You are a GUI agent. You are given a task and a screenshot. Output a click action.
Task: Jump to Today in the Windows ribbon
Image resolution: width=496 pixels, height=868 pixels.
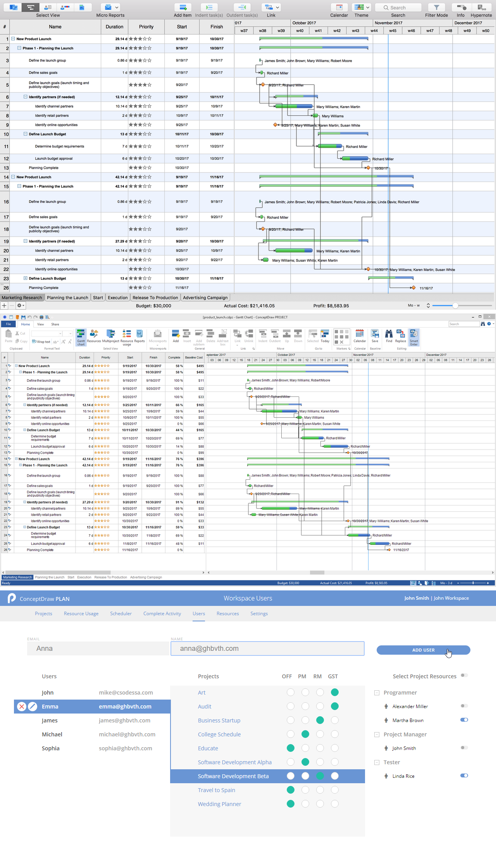[x=325, y=336]
